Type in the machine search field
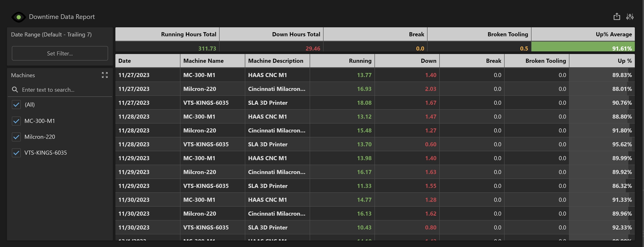Image resolution: width=644 pixels, height=247 pixels. click(x=64, y=90)
